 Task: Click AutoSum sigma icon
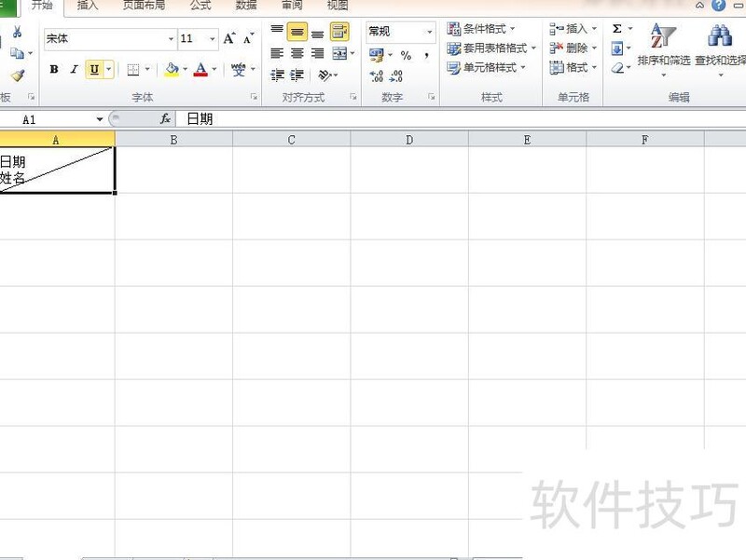pyautogui.click(x=617, y=29)
